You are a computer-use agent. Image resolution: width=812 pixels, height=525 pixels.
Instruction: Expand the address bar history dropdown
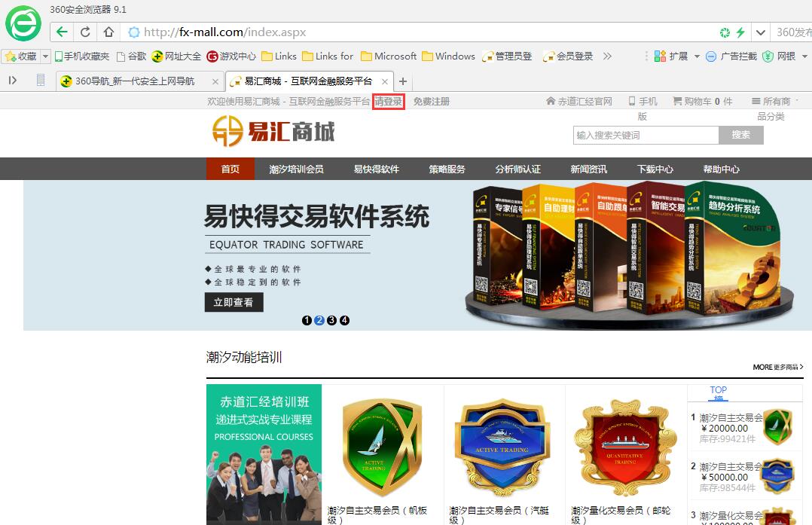click(x=760, y=32)
